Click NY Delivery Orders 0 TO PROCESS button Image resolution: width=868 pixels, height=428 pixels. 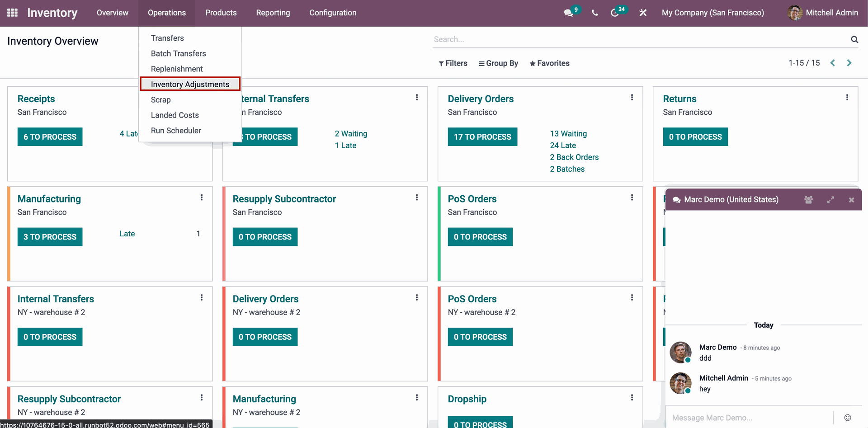coord(265,337)
